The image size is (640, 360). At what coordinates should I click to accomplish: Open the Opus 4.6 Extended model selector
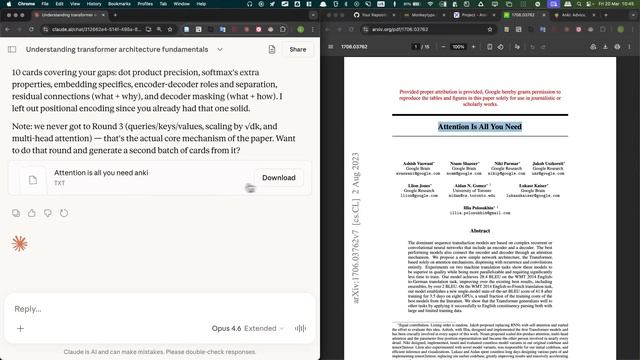[x=247, y=329]
